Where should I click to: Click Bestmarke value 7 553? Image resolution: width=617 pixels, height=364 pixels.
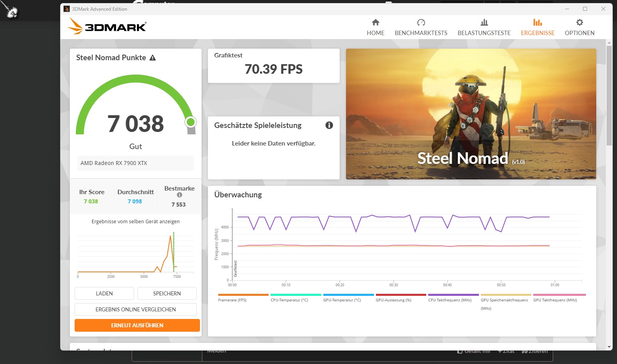pos(178,205)
